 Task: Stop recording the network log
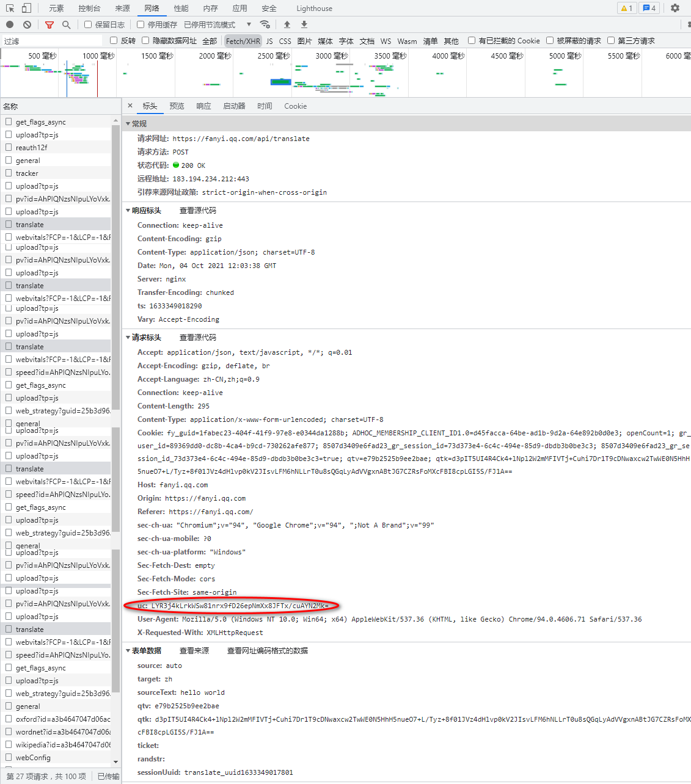(x=10, y=24)
